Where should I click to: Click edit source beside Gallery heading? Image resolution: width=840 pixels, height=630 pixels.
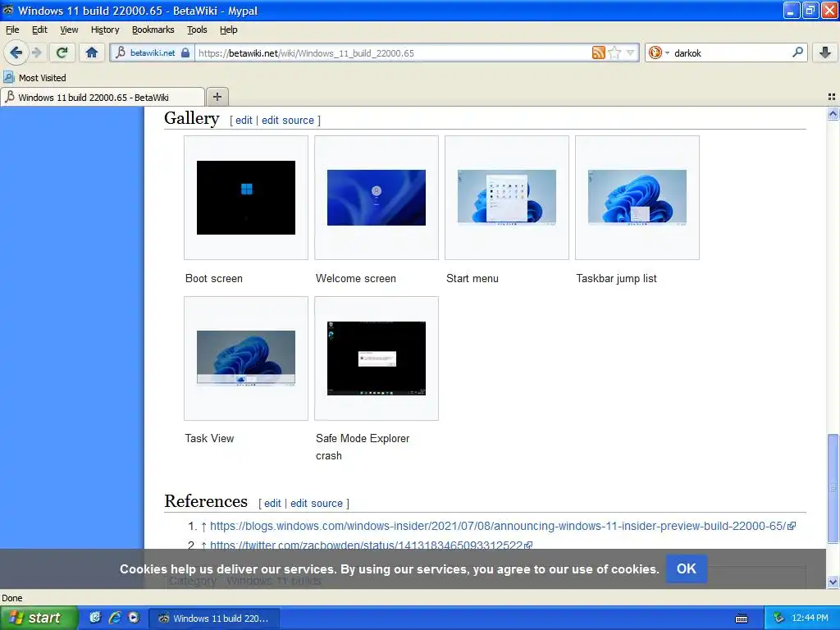[x=288, y=120]
